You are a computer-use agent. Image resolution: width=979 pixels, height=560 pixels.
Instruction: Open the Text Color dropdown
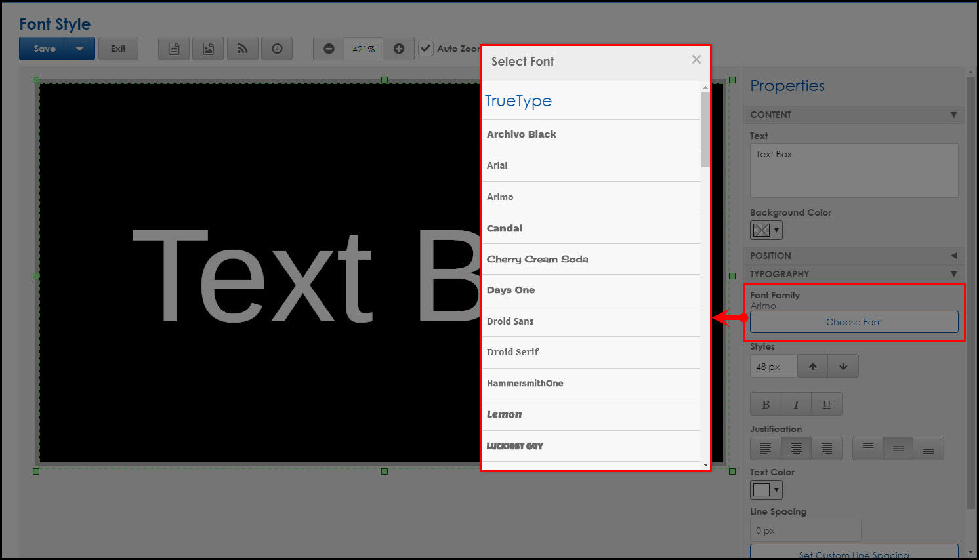click(775, 489)
